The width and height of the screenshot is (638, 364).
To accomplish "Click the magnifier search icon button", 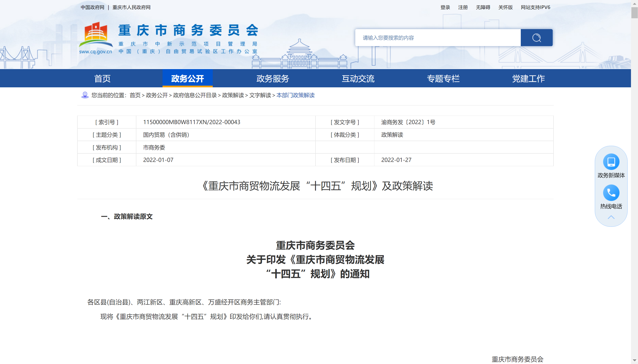I will tap(536, 38).
